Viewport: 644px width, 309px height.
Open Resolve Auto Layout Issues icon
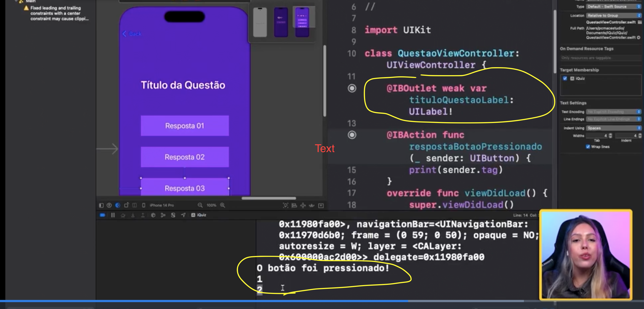[x=311, y=206]
